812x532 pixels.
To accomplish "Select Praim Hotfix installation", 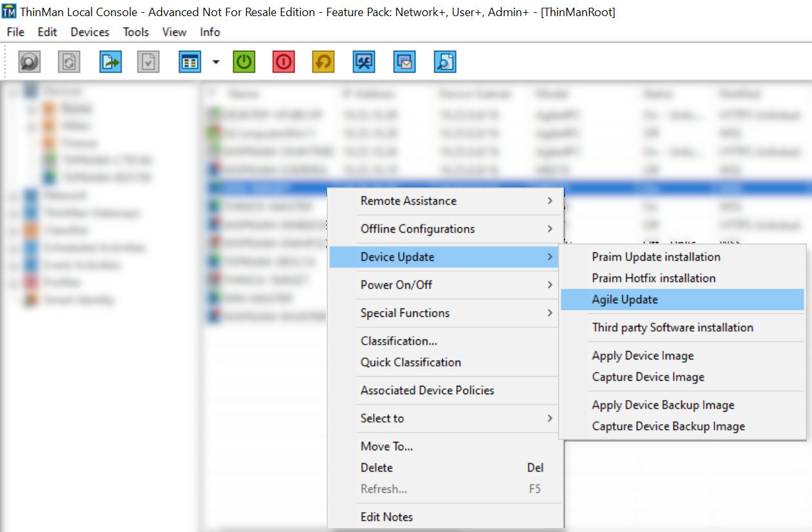I will [x=683, y=278].
